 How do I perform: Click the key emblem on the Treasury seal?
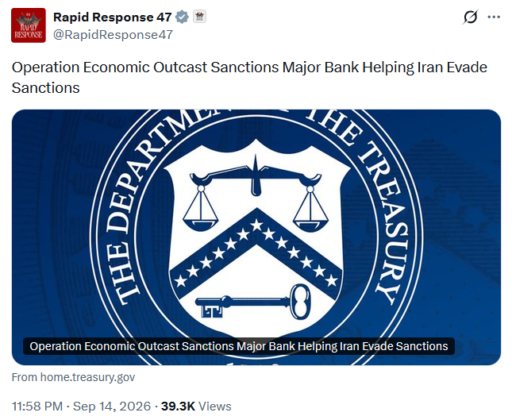[252, 302]
